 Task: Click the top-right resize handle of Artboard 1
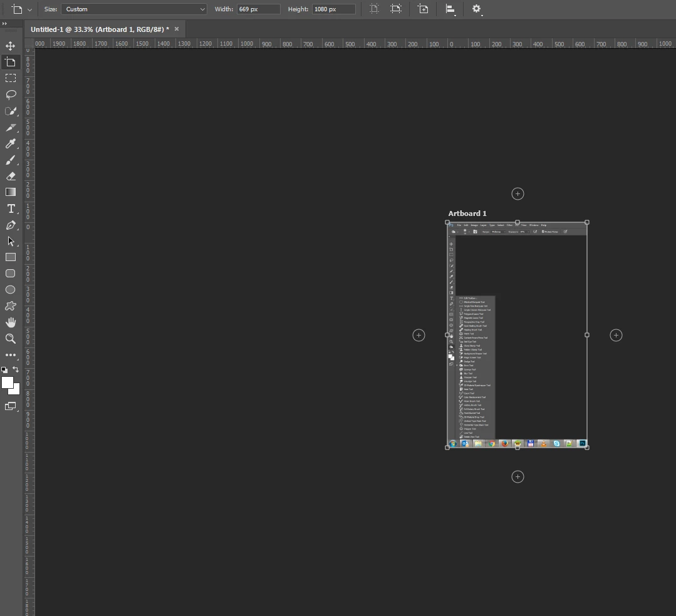(587, 222)
